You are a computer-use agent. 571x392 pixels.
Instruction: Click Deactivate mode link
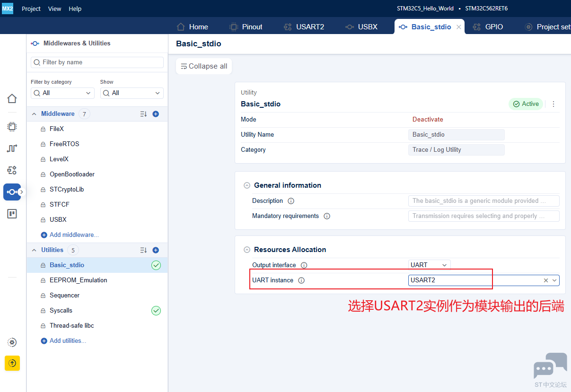click(x=428, y=120)
